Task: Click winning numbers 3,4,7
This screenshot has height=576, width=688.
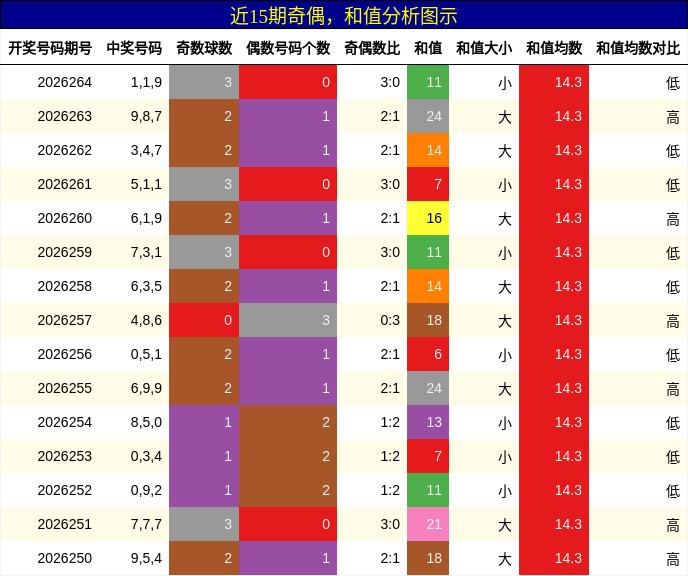Action: pos(146,150)
